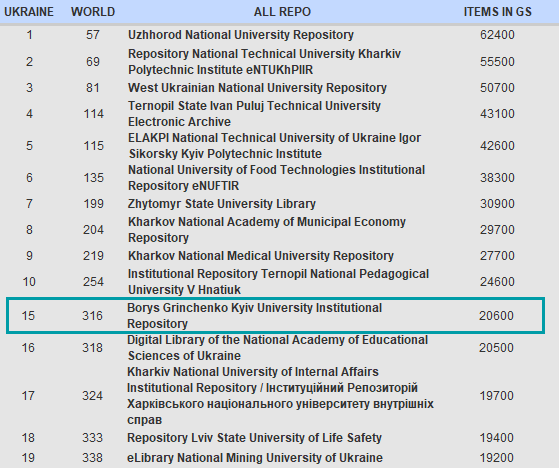The height and width of the screenshot is (468, 559).
Task: Select Ukraine rank 10 cell
Action: pos(29,282)
